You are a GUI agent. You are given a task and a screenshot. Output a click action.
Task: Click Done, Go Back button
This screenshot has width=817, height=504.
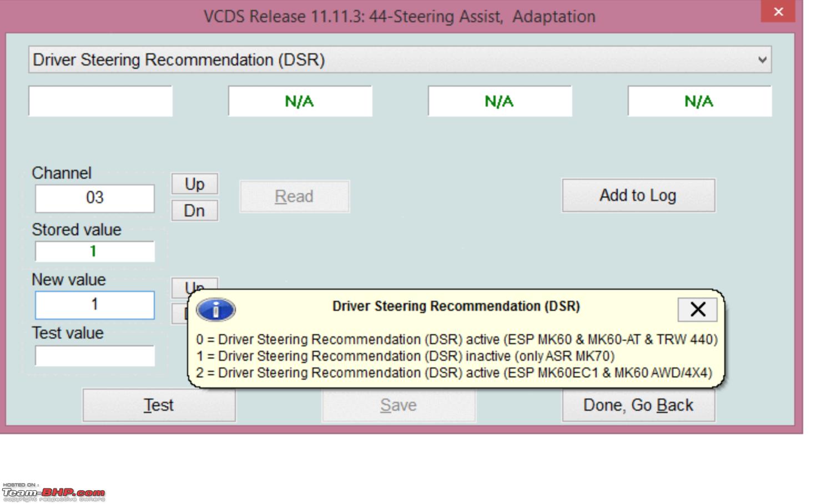pyautogui.click(x=638, y=405)
